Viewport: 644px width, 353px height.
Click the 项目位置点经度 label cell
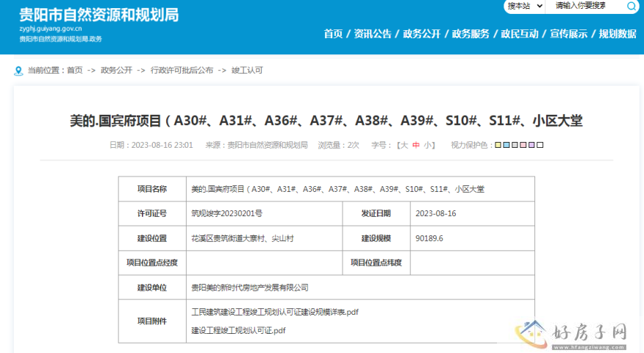152,263
